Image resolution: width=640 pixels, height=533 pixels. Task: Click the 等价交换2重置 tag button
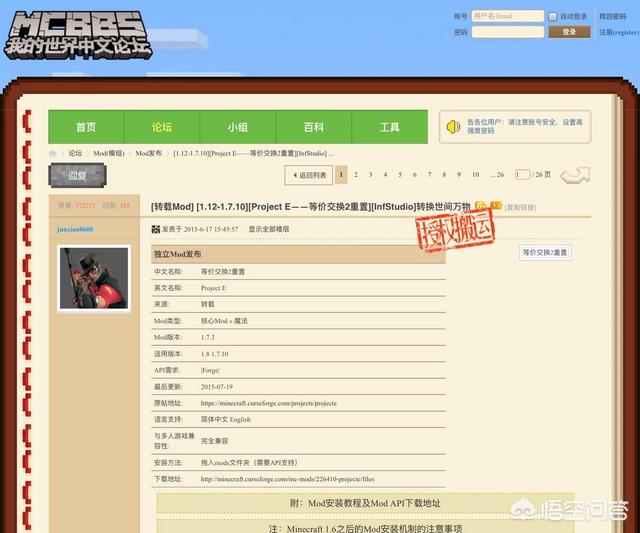(545, 253)
